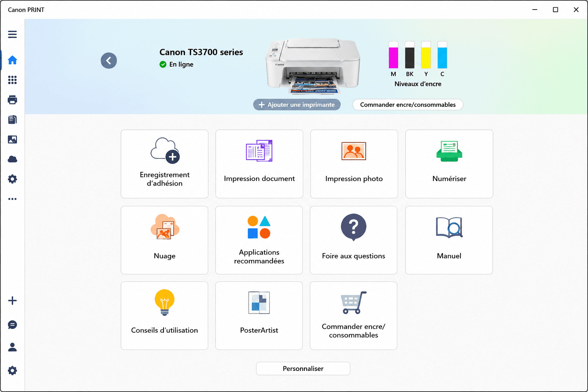The image size is (588, 392).
Task: Click the magenta M ink level bar
Action: pyautogui.click(x=393, y=55)
